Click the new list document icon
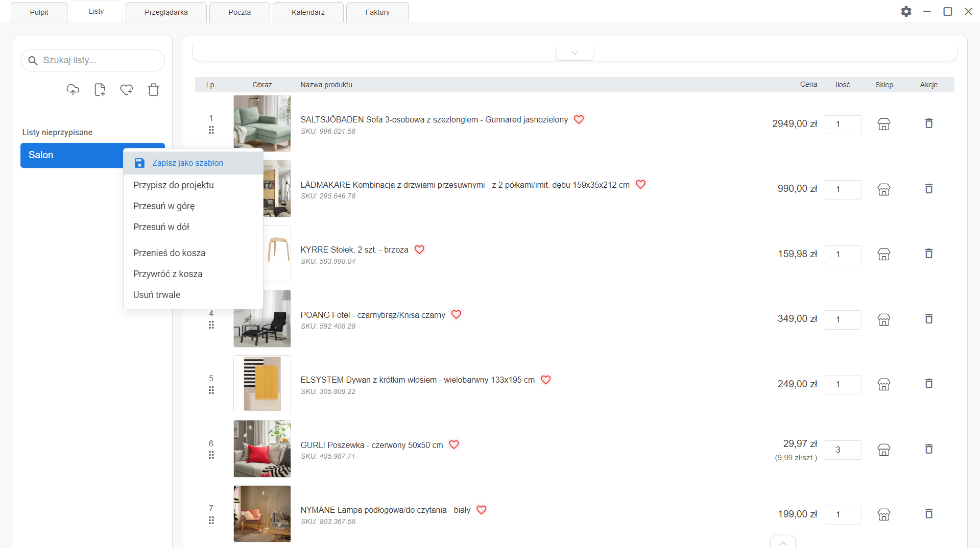Viewport: 980px width, 548px height. 100,90
